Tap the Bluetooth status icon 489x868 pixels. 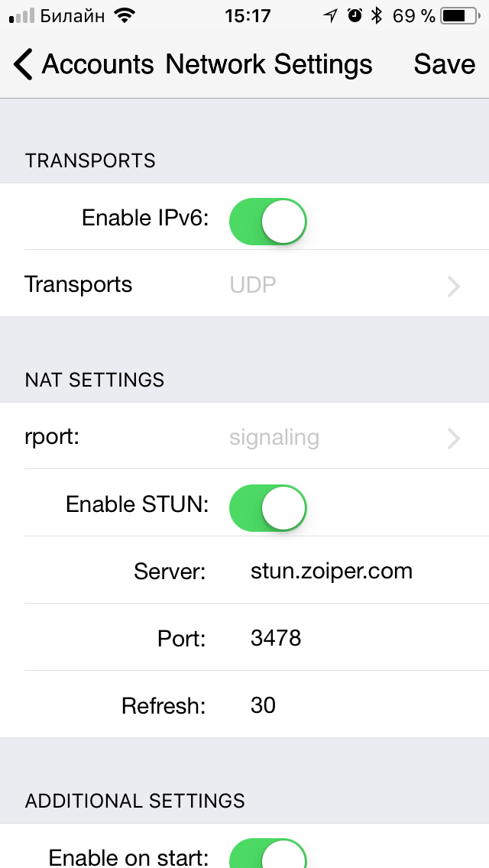(377, 16)
